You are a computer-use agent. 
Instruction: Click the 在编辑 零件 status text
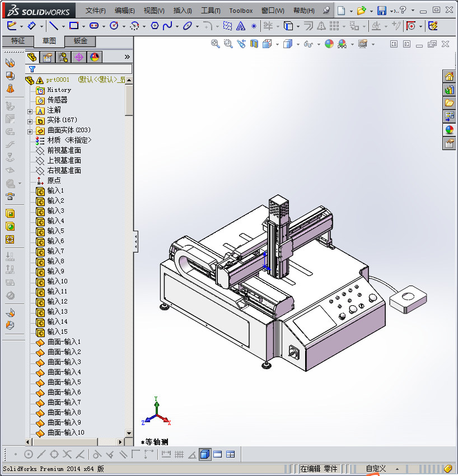tap(319, 469)
